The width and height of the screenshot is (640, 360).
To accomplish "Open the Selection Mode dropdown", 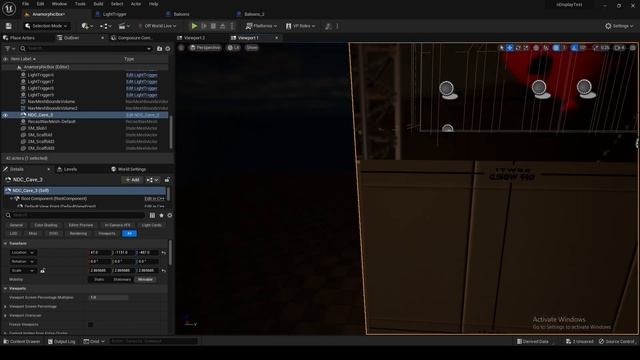I will [x=47, y=26].
